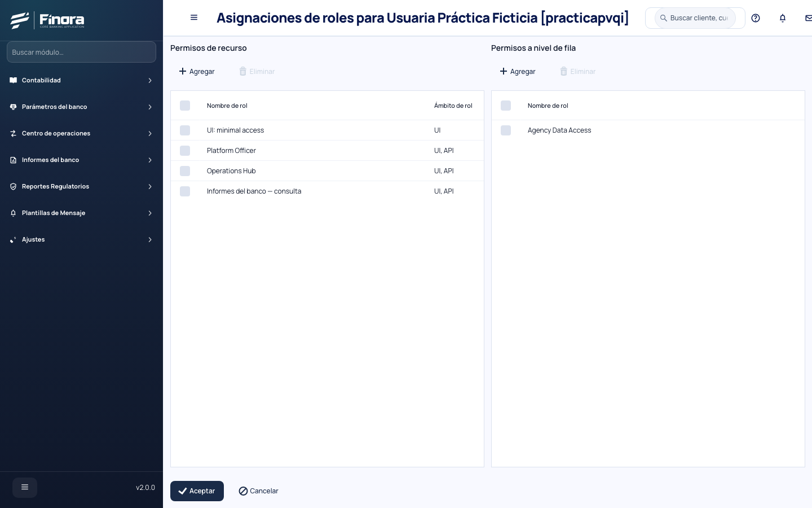Image resolution: width=812 pixels, height=508 pixels.
Task: Open the Reportes Regulatorios menu item
Action: coord(81,186)
